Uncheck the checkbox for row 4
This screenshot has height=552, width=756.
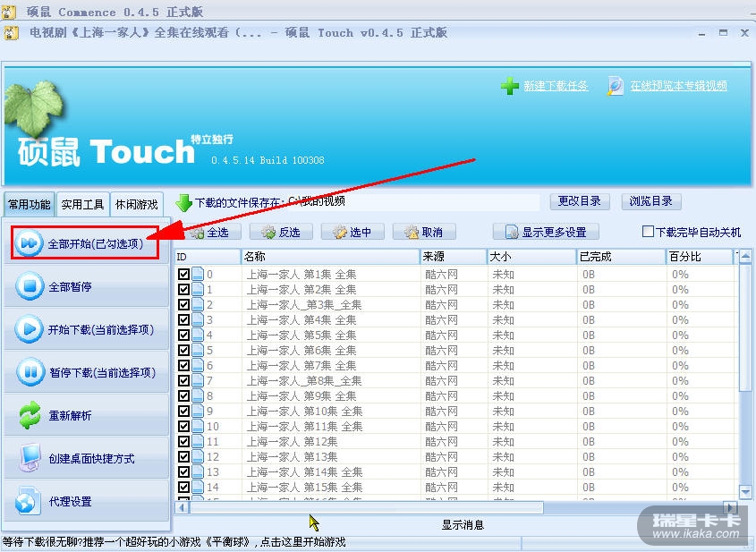point(183,335)
